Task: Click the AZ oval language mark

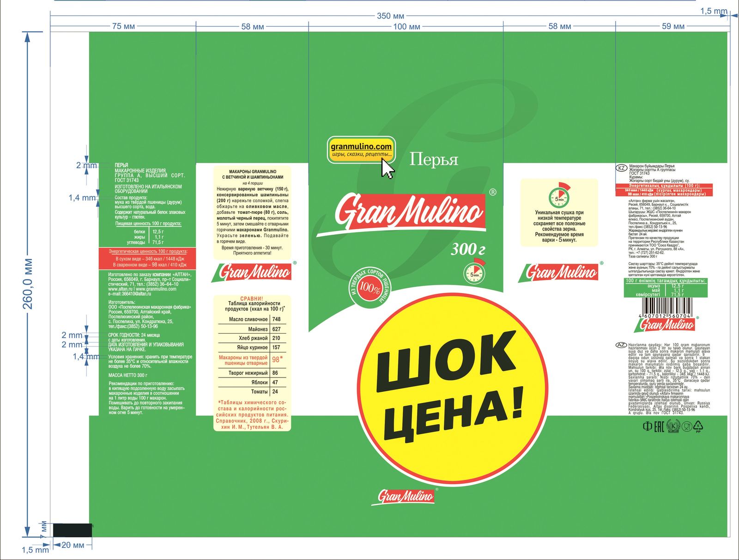Action: tap(622, 345)
